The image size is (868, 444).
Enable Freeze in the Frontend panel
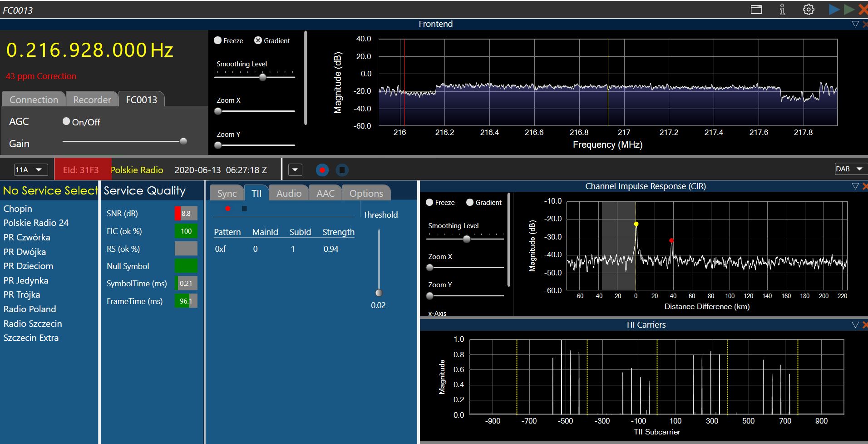[218, 40]
